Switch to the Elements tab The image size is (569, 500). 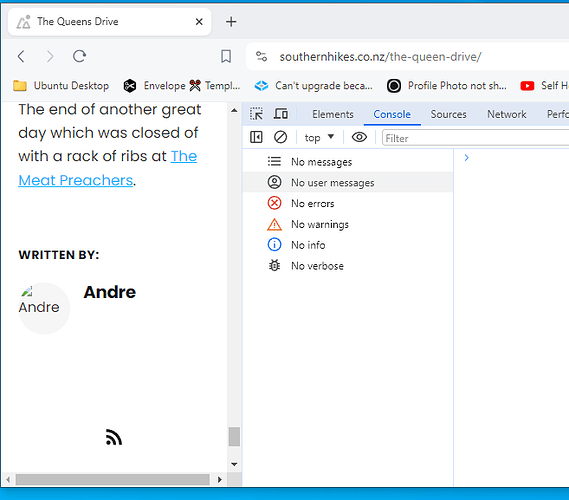(x=333, y=114)
